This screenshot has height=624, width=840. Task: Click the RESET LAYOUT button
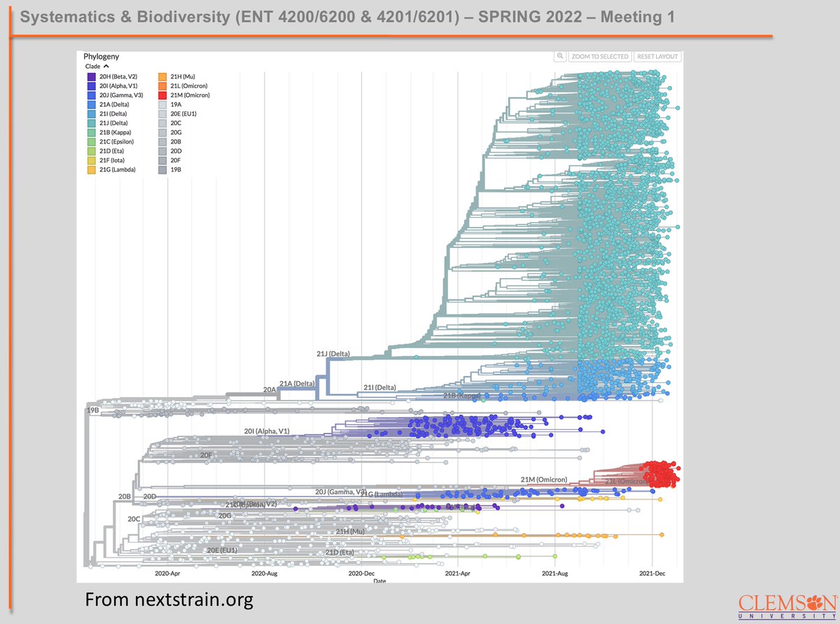657,55
